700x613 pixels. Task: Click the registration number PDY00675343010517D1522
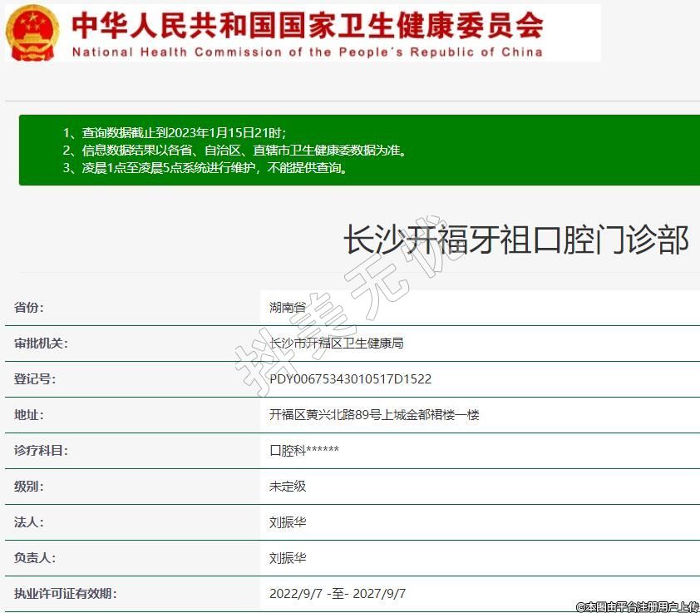[x=350, y=379]
